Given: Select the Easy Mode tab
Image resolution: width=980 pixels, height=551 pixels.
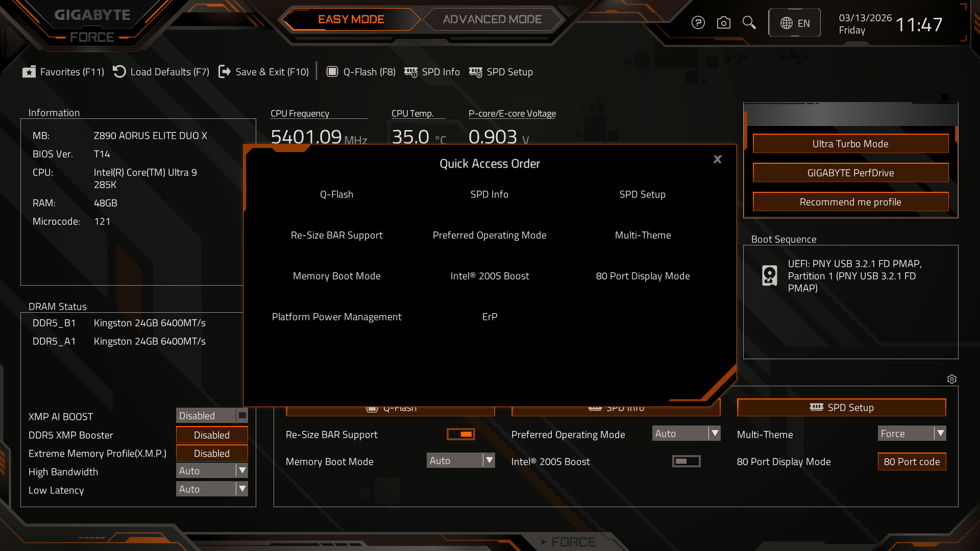Looking at the screenshot, I should pos(351,19).
